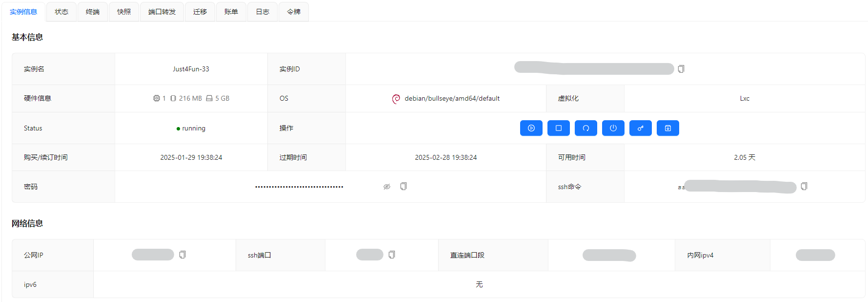The image size is (868, 302).
Task: Click the 216 MB memory value
Action: [190, 98]
